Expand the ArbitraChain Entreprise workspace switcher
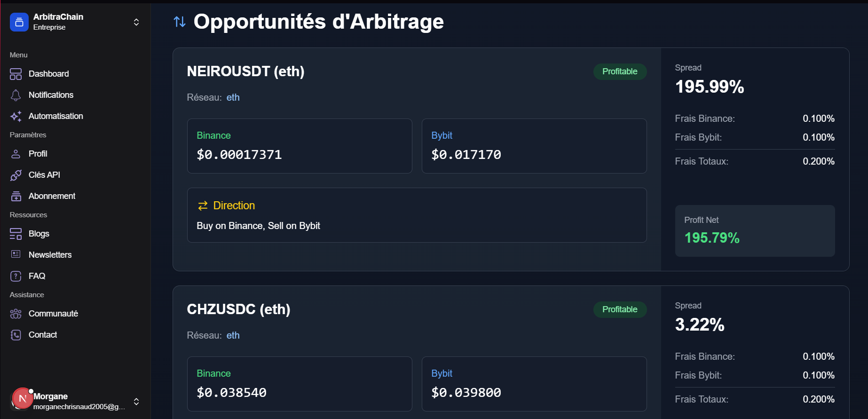 [x=136, y=22]
